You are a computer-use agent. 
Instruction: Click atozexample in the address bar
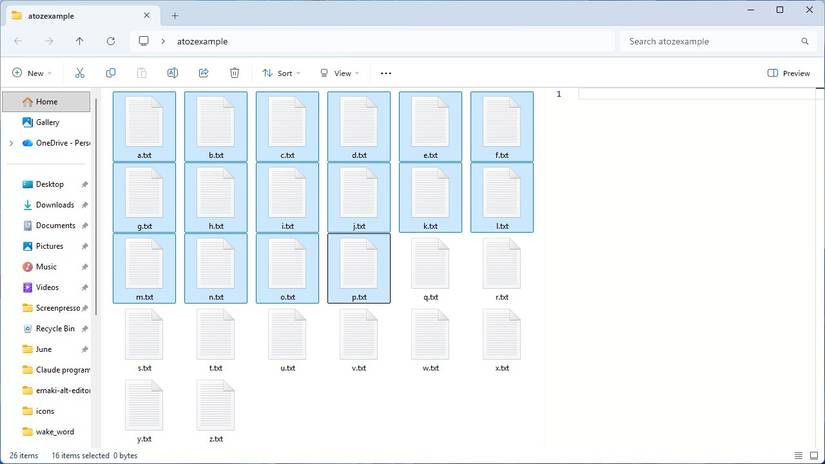click(202, 41)
